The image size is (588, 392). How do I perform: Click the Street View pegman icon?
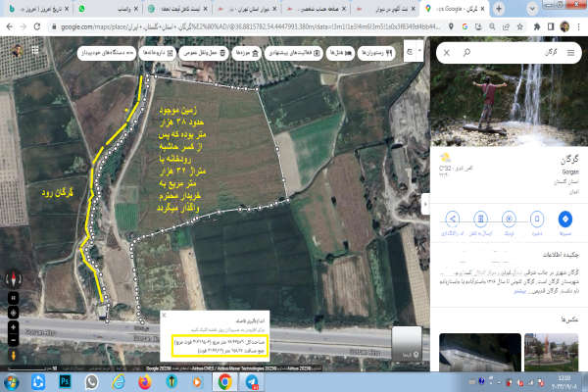click(13, 355)
